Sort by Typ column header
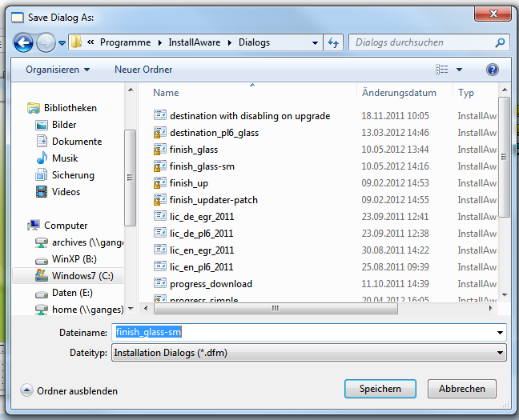Image resolution: width=519 pixels, height=420 pixels. pos(466,93)
